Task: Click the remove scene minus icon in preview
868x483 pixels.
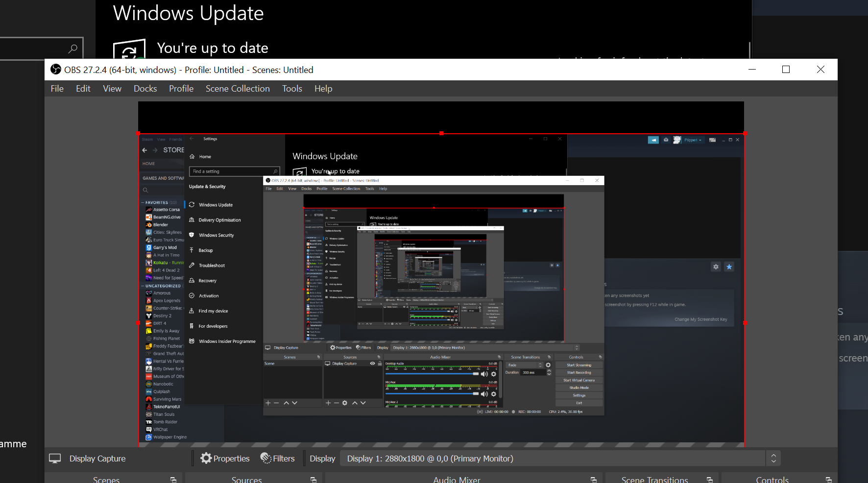Action: [276, 403]
